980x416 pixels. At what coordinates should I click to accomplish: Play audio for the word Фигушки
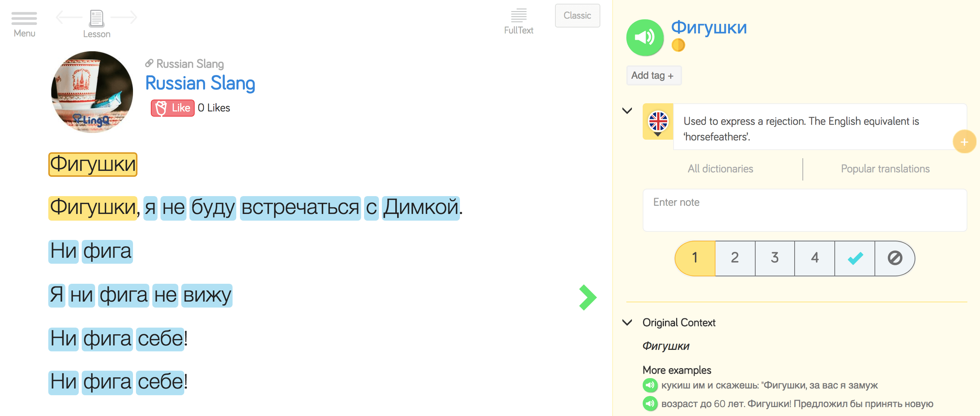point(645,37)
